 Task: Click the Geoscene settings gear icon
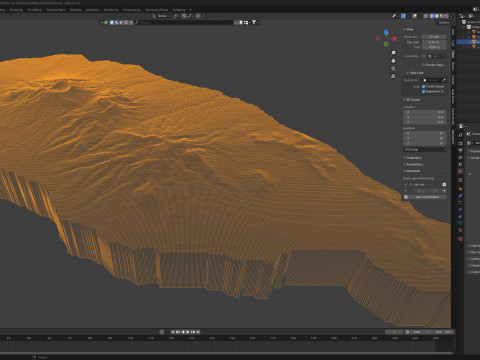point(444,184)
